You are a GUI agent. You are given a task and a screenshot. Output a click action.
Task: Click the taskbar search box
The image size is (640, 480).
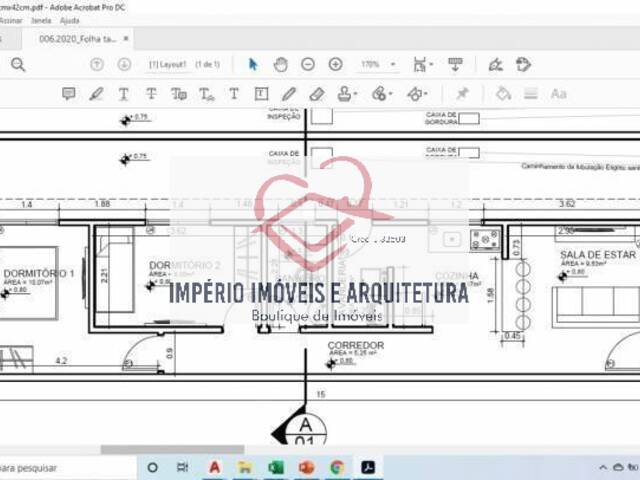tap(67, 468)
